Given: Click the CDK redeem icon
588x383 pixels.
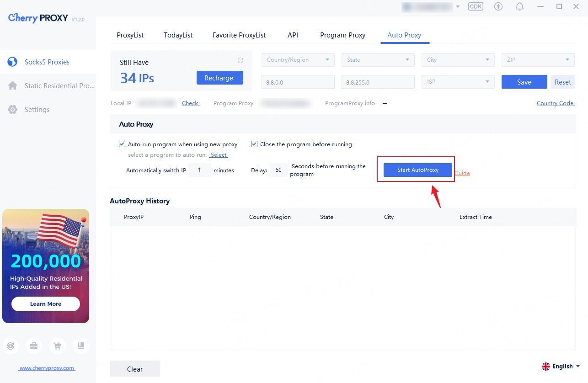Looking at the screenshot, I should coord(476,6).
